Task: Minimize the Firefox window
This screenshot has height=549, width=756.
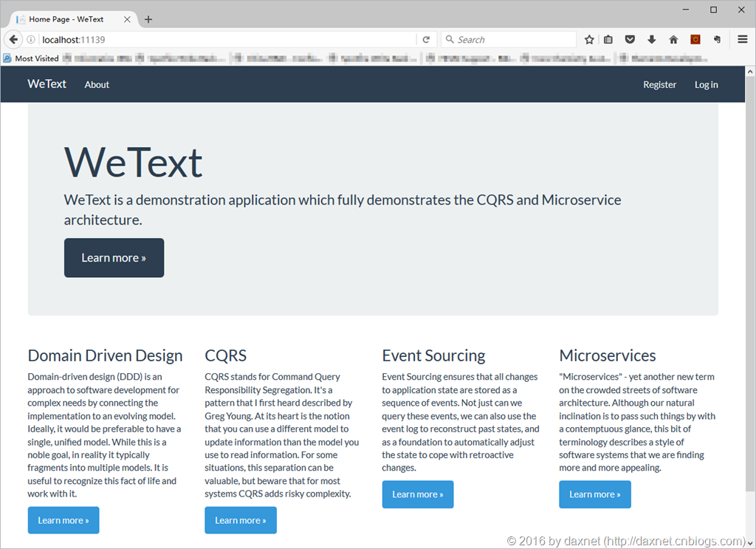Action: point(686,10)
